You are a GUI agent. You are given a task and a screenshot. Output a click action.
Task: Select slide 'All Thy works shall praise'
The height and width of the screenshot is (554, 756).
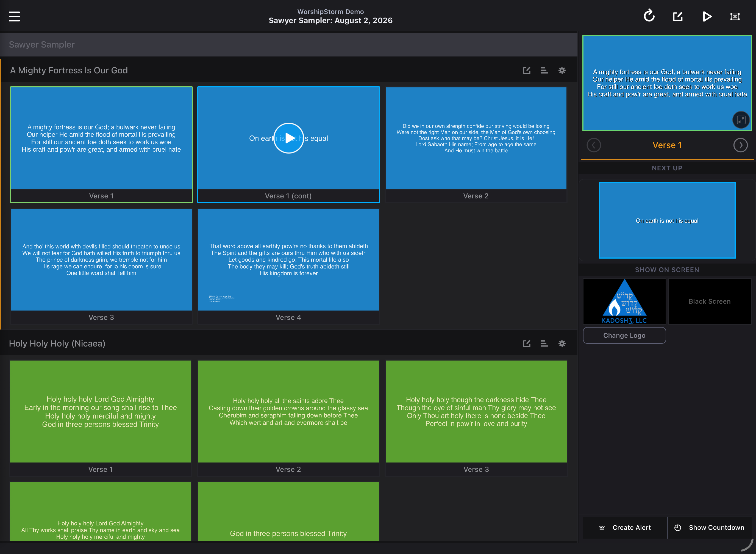pos(101,511)
